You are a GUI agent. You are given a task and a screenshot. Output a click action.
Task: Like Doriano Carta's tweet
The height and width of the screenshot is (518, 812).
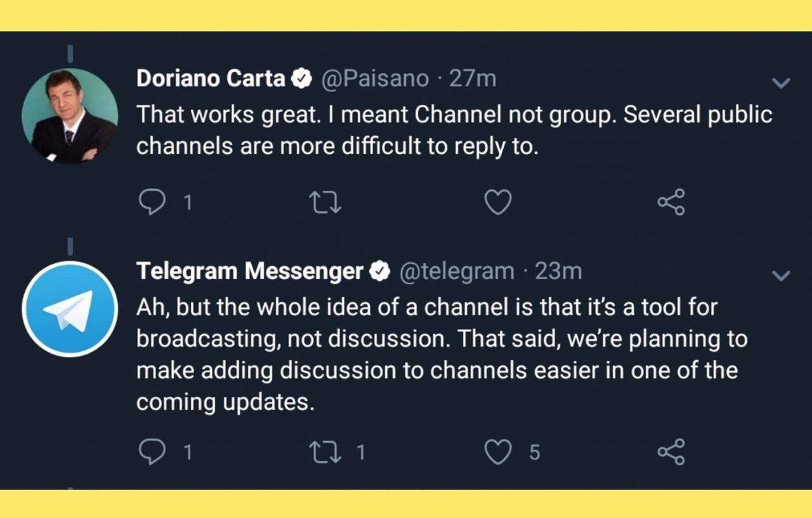(x=498, y=202)
